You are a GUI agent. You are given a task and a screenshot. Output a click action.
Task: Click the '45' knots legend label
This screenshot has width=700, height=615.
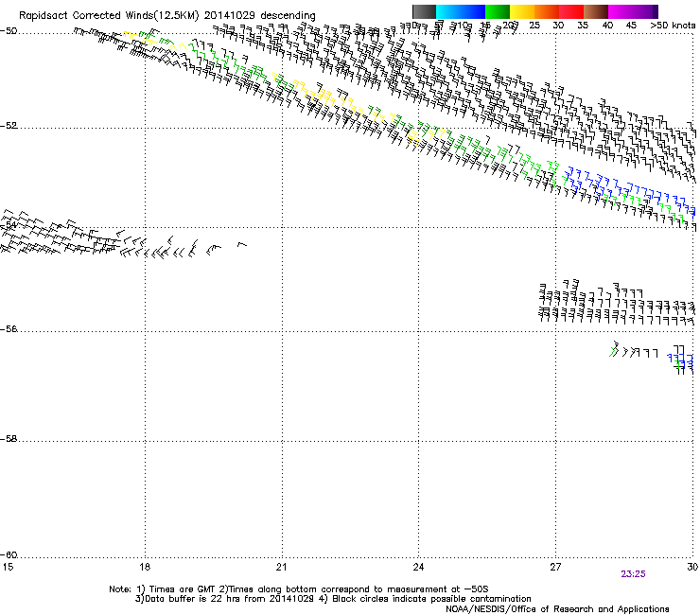tap(631, 26)
